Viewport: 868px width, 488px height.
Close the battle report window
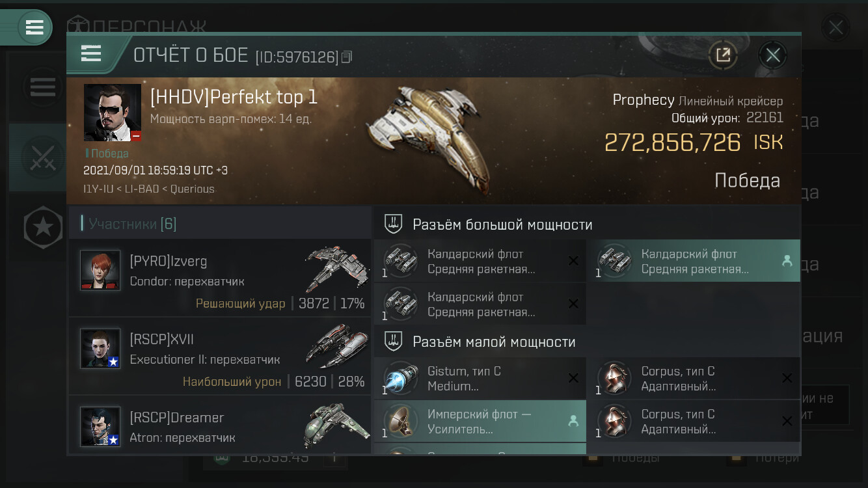pos(773,55)
